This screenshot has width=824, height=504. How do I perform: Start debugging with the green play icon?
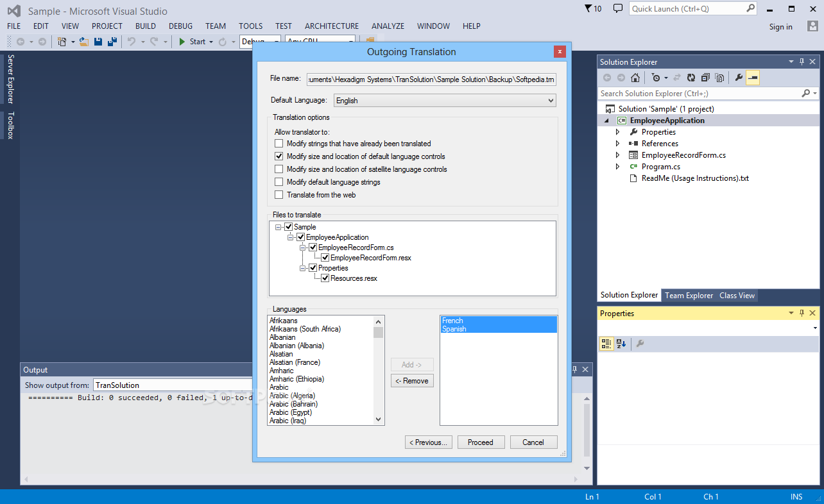pyautogui.click(x=182, y=42)
